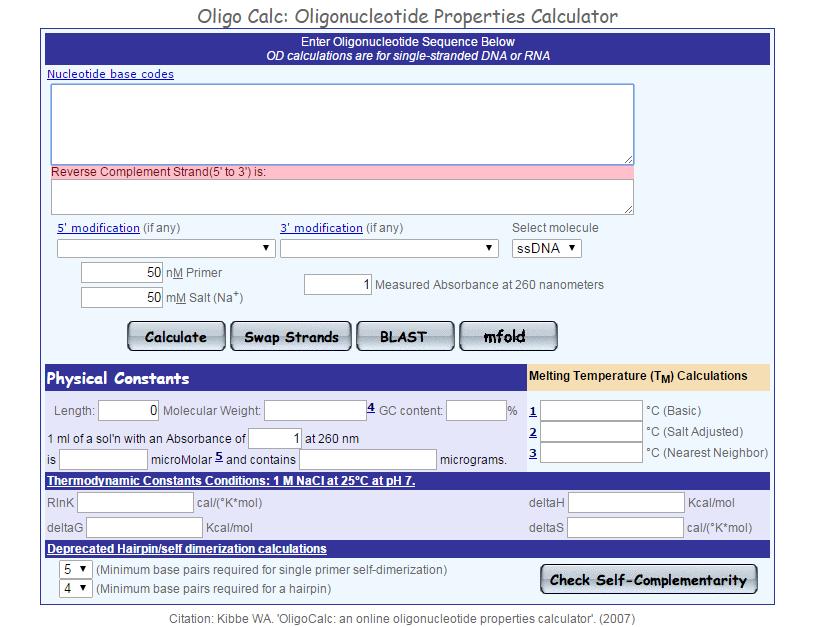Image resolution: width=813 pixels, height=627 pixels.
Task: Click the 'Physical Constants' heading text
Action: [x=118, y=378]
